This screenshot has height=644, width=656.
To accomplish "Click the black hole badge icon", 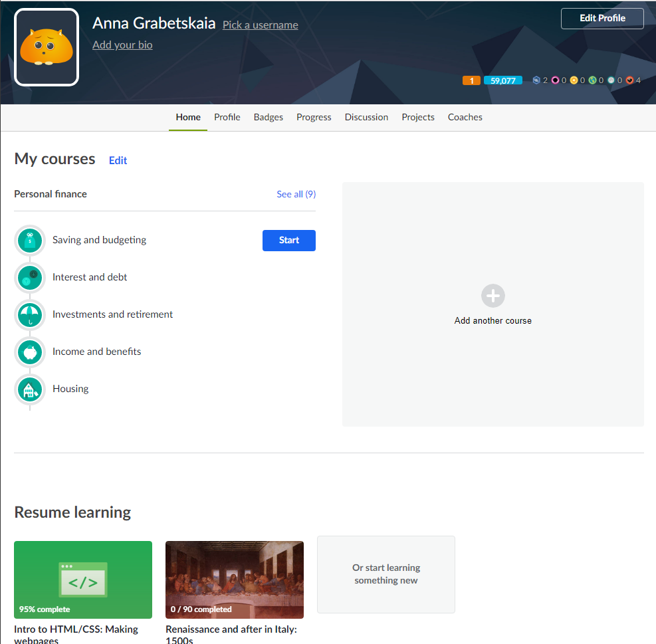I will click(x=555, y=80).
